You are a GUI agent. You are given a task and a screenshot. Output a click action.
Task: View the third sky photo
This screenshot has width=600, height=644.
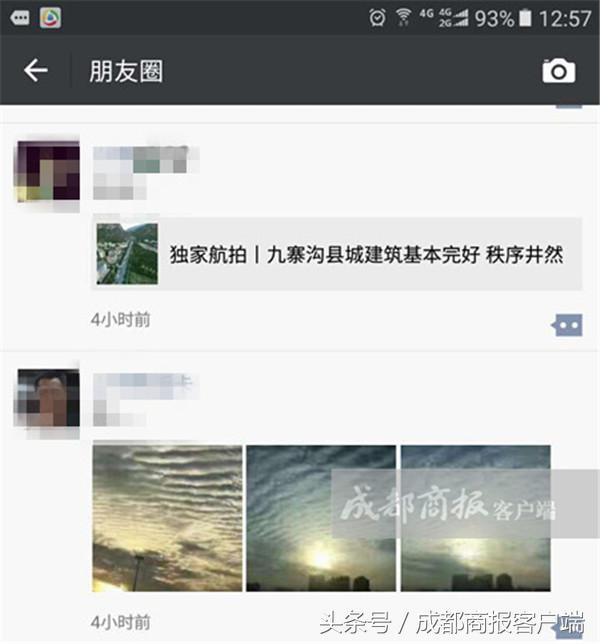(x=476, y=518)
